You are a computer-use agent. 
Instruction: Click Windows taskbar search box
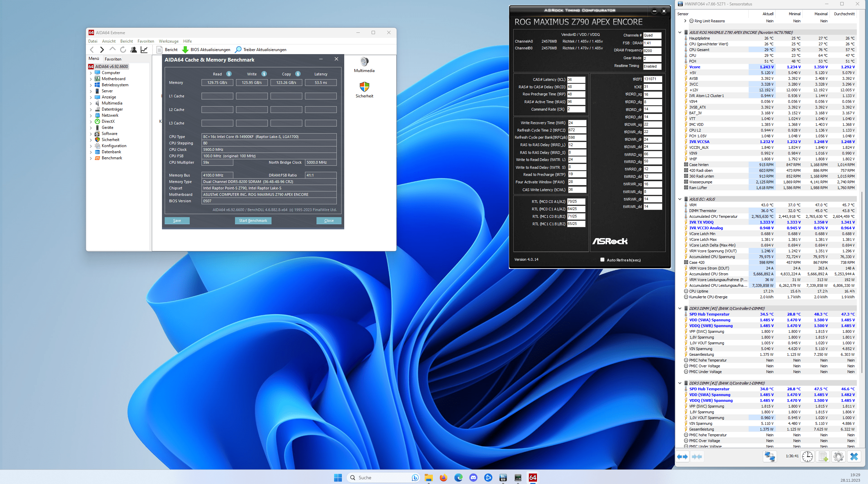pos(383,478)
